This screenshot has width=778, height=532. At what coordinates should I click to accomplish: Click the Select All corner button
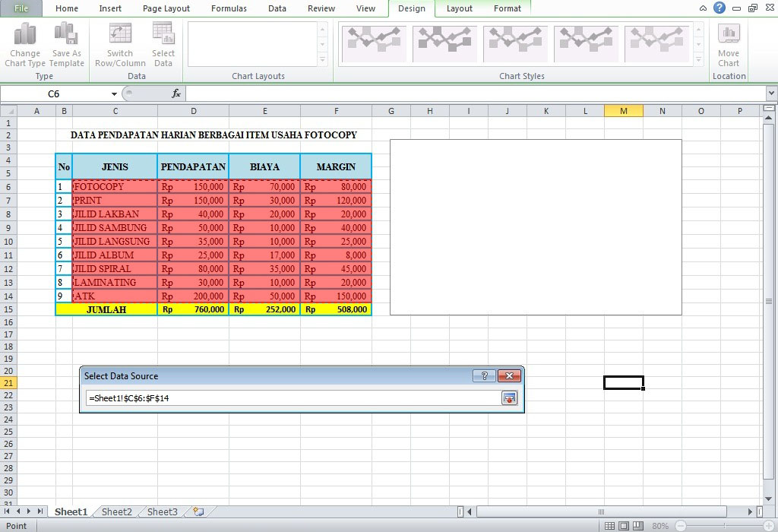(8, 111)
